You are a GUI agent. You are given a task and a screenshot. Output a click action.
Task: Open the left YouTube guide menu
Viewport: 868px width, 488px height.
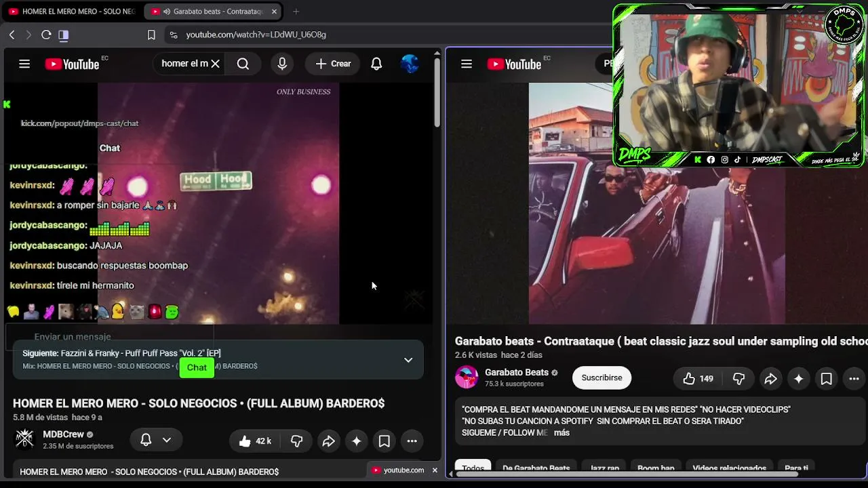[x=24, y=64]
